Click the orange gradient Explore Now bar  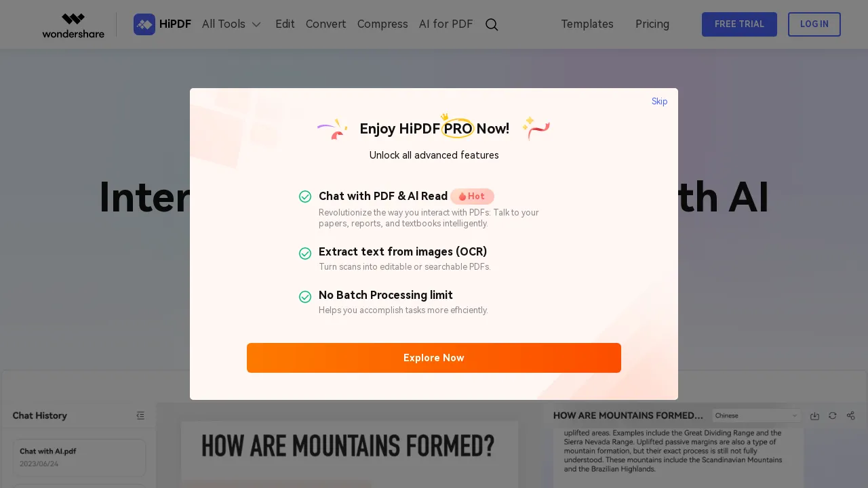click(x=434, y=358)
